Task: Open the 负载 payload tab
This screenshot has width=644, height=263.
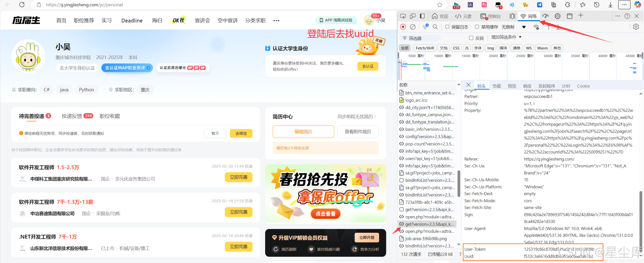Action: pyautogui.click(x=496, y=86)
